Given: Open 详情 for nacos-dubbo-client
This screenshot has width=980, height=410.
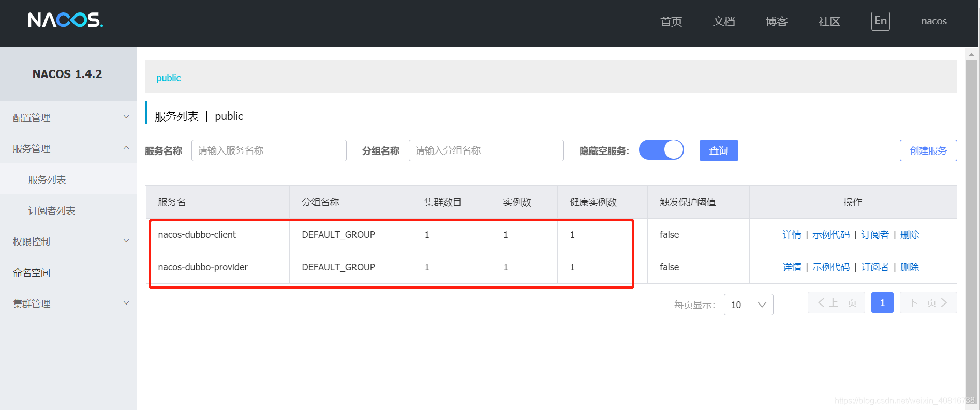Looking at the screenshot, I should point(792,235).
